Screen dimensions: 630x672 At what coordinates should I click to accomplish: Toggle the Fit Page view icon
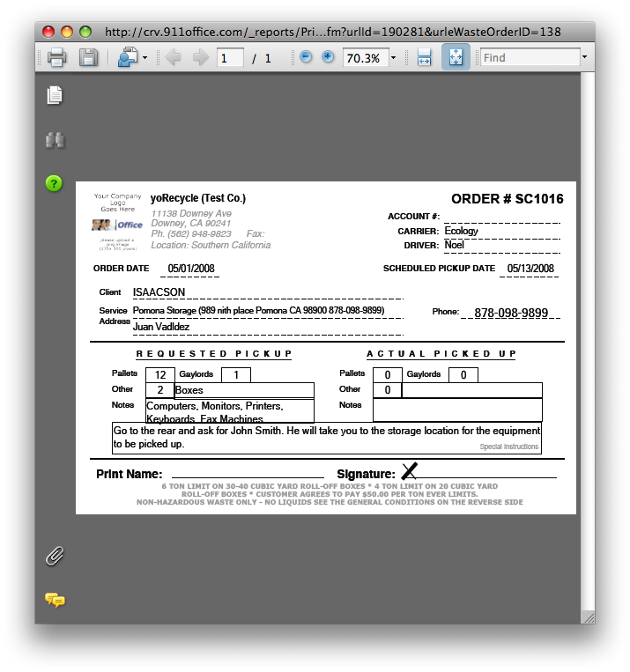[456, 57]
